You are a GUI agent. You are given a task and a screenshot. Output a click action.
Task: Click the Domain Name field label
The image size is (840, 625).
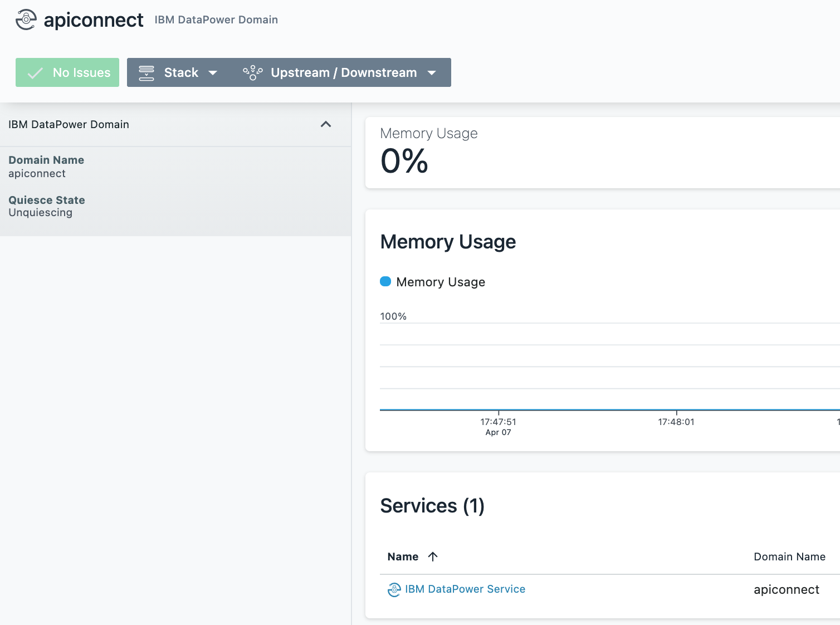[x=46, y=160]
